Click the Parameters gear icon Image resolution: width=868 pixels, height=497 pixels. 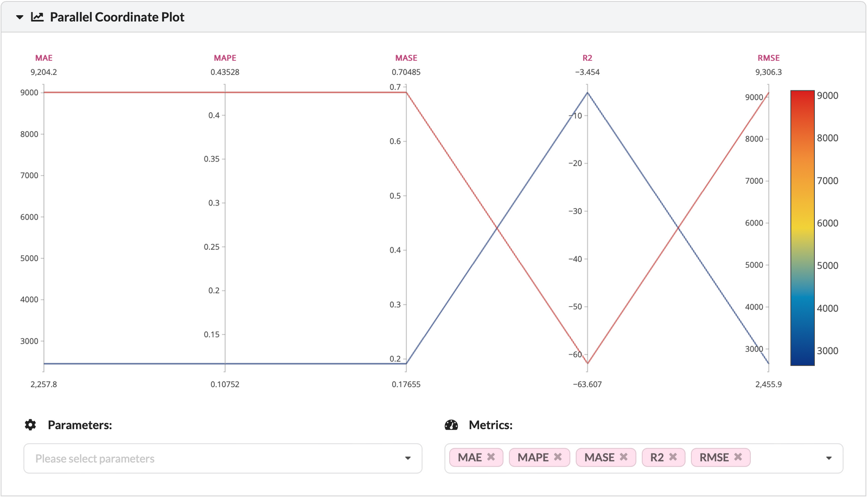(30, 425)
